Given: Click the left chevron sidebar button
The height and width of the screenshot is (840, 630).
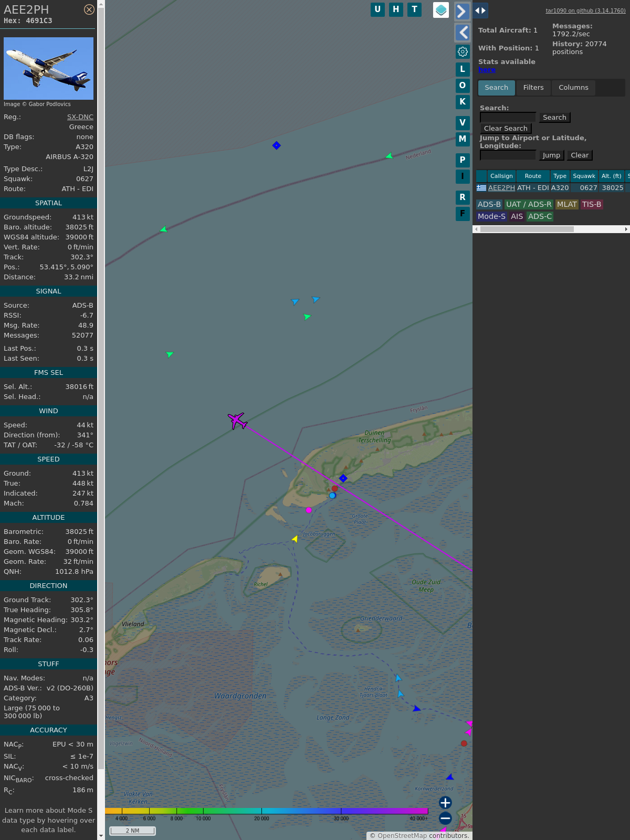Looking at the screenshot, I should (x=462, y=33).
